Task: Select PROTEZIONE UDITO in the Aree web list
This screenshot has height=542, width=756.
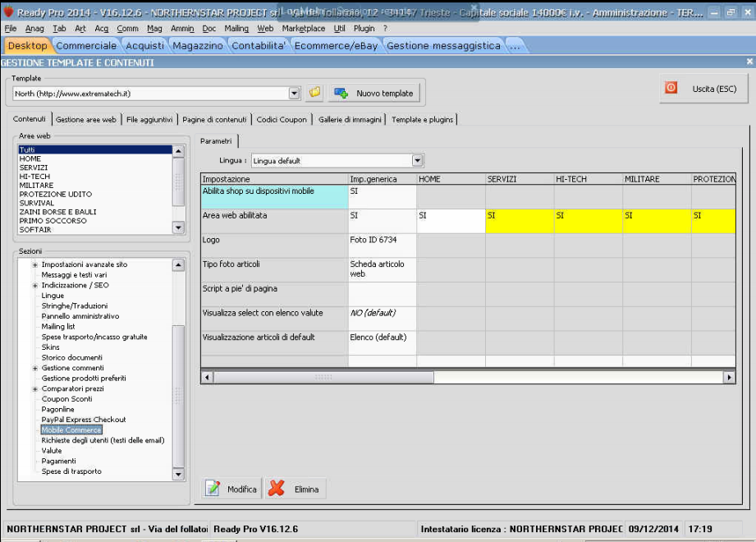Action: click(x=56, y=195)
